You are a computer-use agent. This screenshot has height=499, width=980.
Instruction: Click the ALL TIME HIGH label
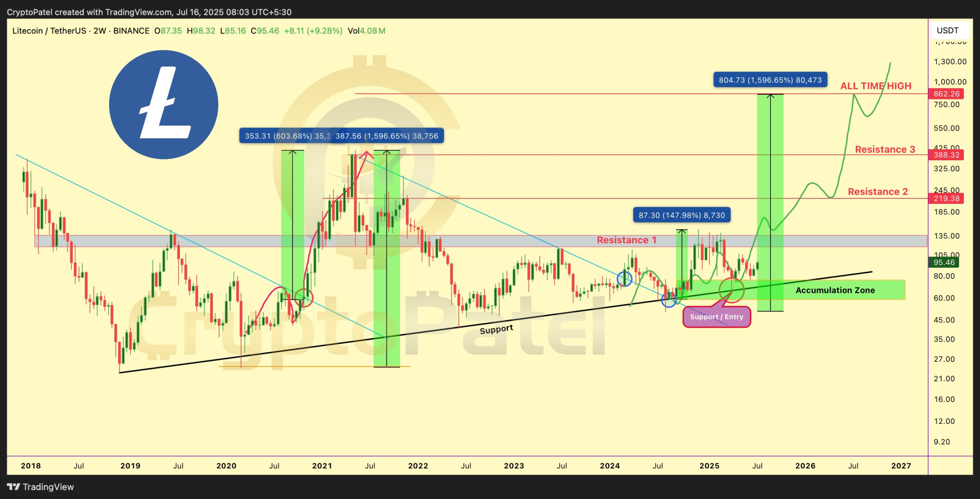876,86
